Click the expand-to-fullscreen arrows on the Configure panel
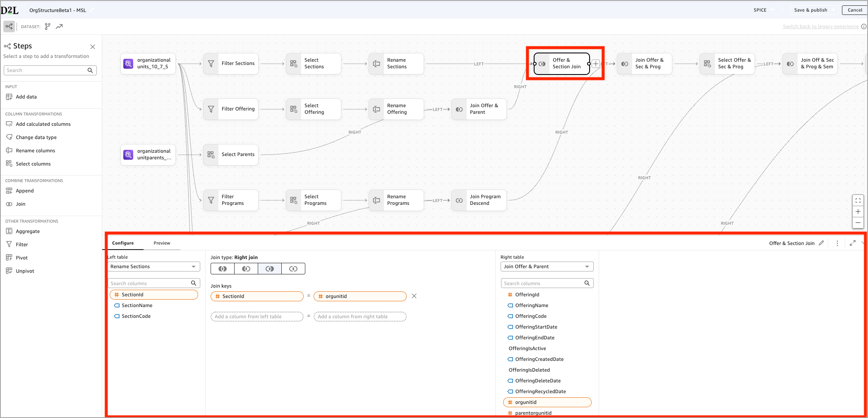 (852, 243)
